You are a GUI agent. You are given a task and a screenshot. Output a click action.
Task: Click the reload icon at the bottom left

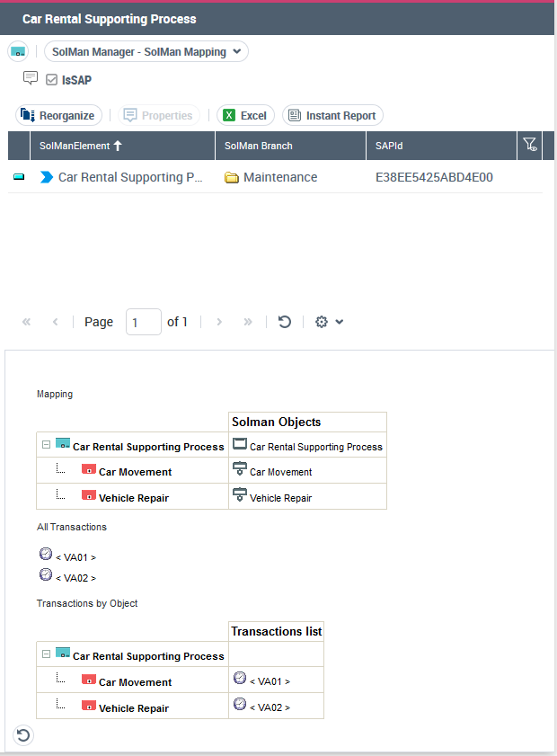(x=23, y=736)
